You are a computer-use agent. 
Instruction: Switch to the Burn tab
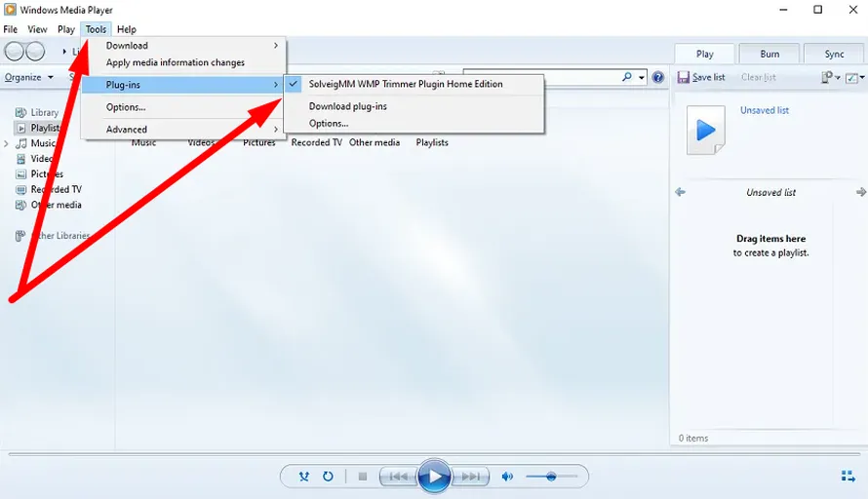pos(769,54)
